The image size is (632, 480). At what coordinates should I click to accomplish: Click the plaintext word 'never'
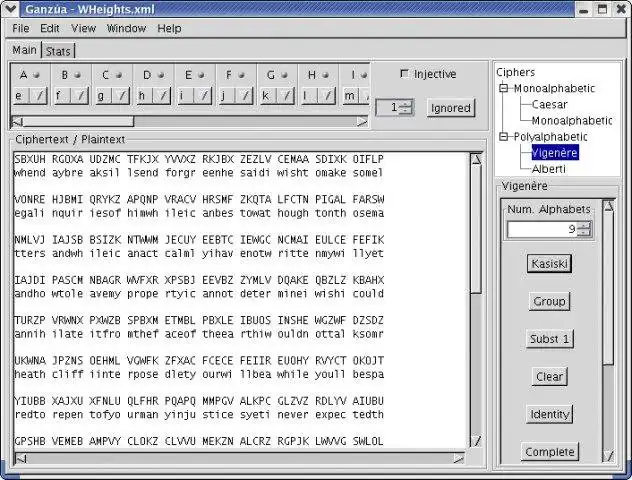point(293,415)
